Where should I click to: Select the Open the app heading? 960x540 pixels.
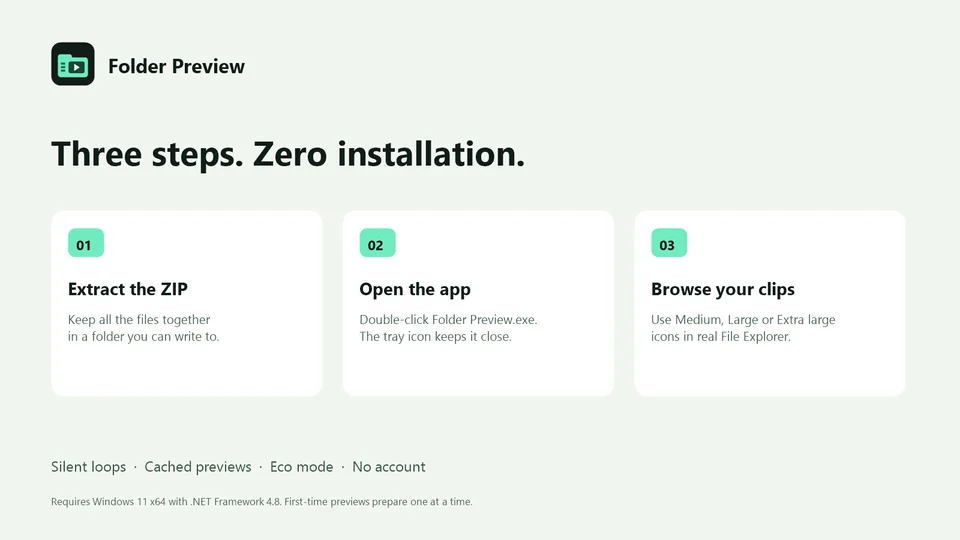tap(415, 290)
